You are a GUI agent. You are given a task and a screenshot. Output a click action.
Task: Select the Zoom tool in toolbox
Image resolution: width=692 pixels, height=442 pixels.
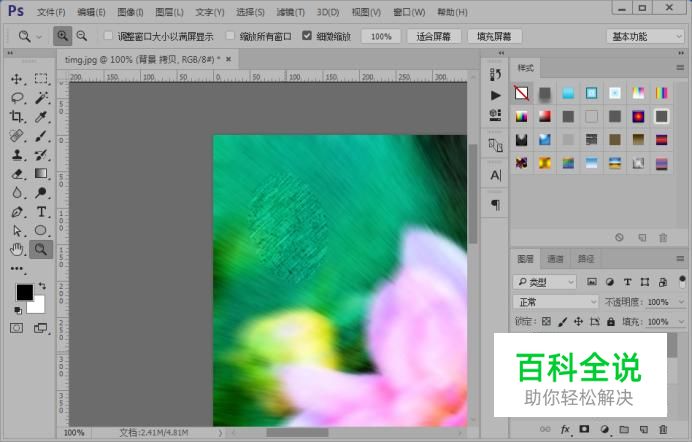click(x=41, y=249)
